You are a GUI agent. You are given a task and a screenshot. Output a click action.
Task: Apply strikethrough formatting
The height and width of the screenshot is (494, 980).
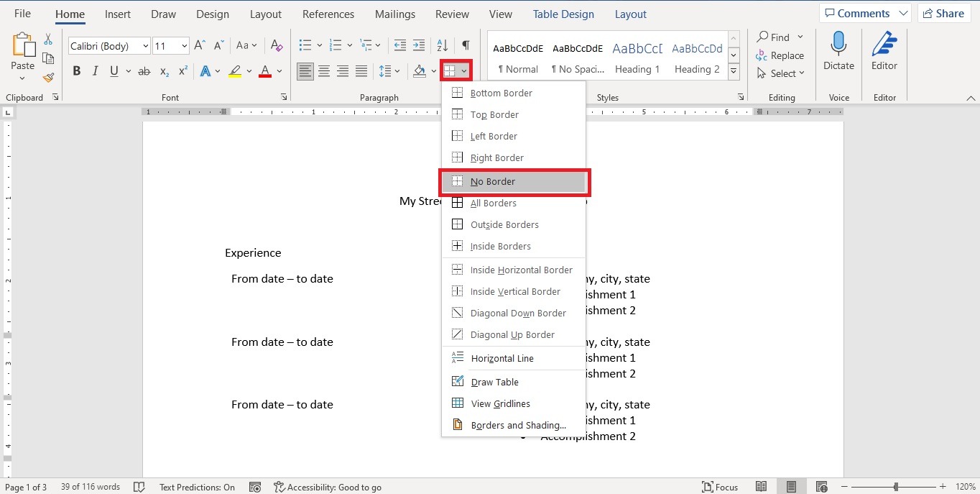(144, 71)
